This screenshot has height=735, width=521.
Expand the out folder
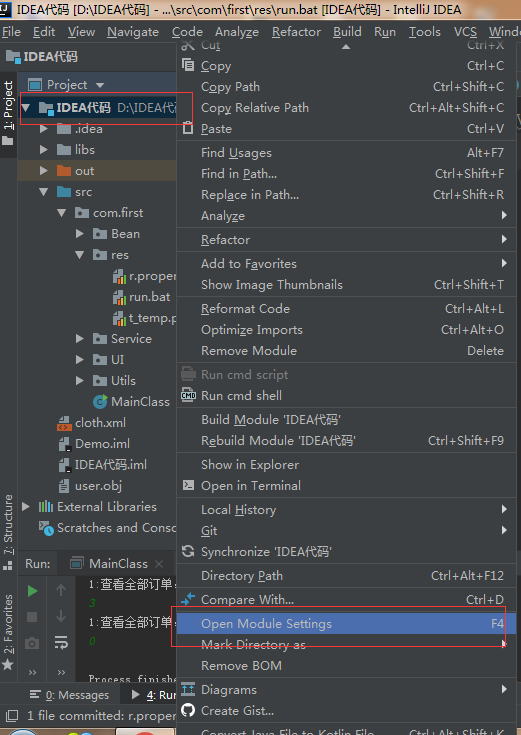(44, 171)
